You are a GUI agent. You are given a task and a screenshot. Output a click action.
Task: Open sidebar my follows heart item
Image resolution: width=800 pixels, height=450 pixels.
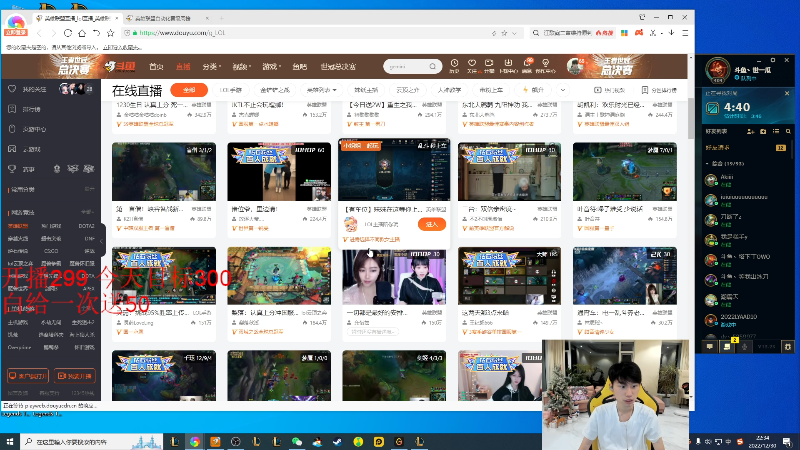click(28, 89)
